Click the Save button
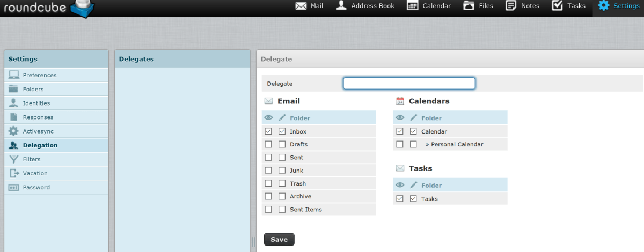Image resolution: width=644 pixels, height=252 pixels. point(279,239)
